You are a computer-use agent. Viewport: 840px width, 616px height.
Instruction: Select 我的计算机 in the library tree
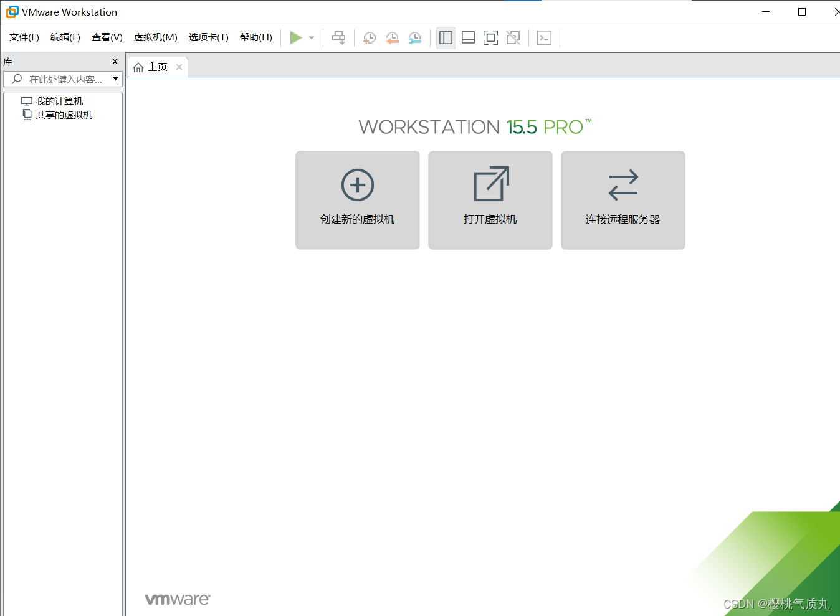(59, 101)
